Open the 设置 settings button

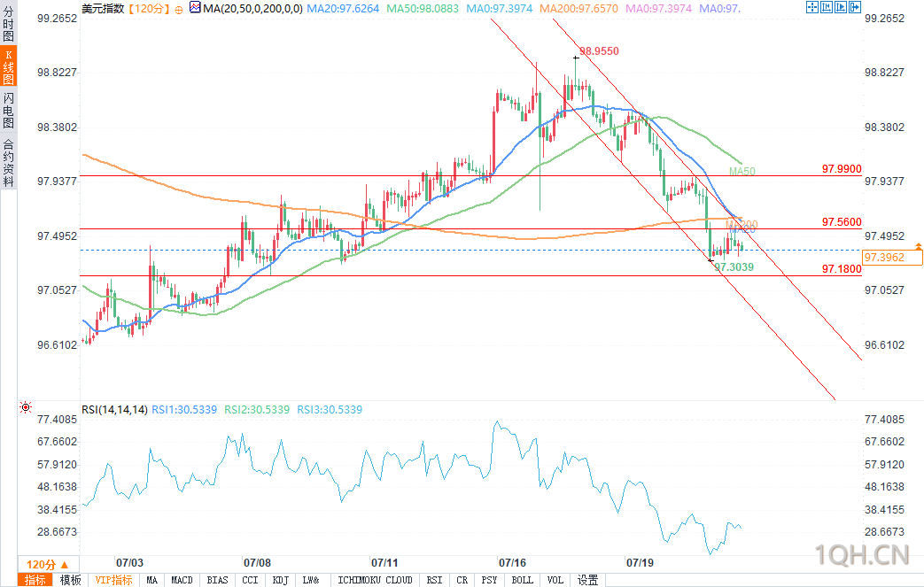[587, 580]
